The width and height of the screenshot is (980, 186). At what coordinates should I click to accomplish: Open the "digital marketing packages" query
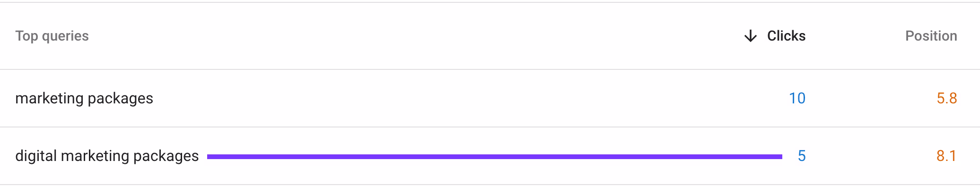[107, 156]
